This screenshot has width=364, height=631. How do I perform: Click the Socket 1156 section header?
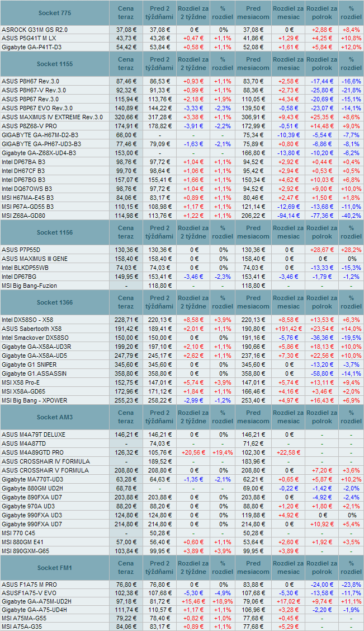55,232
